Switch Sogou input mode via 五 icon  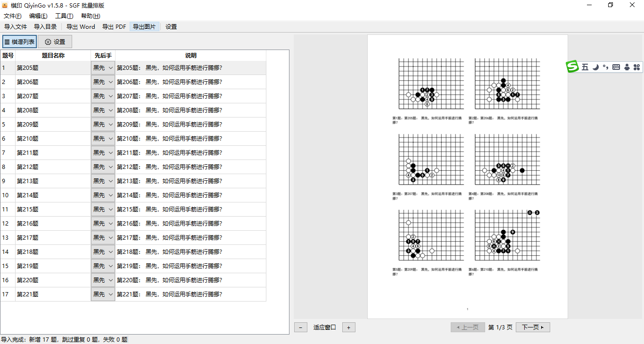point(585,67)
